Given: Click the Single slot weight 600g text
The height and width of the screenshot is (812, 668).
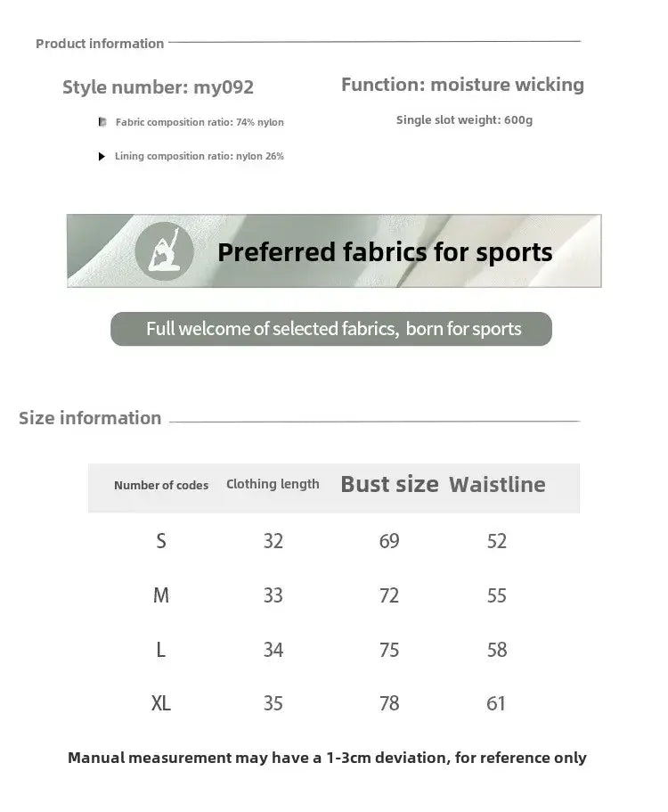Looking at the screenshot, I should [x=464, y=119].
